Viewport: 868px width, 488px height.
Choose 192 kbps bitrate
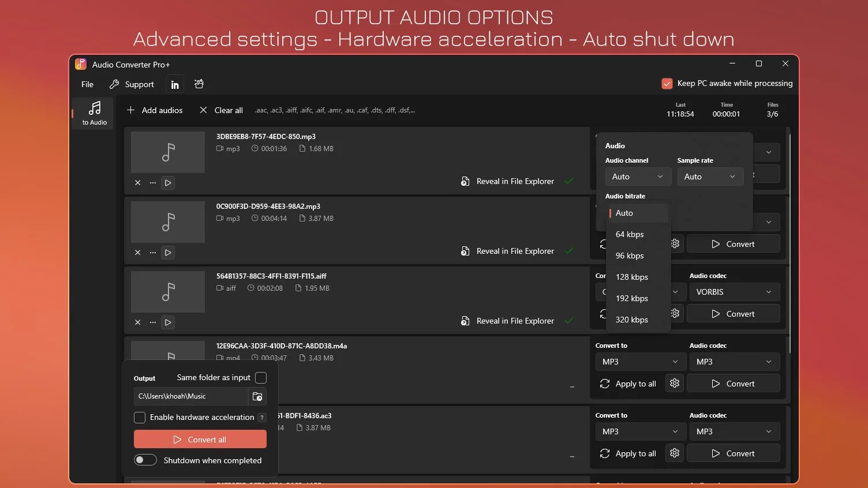638,298
